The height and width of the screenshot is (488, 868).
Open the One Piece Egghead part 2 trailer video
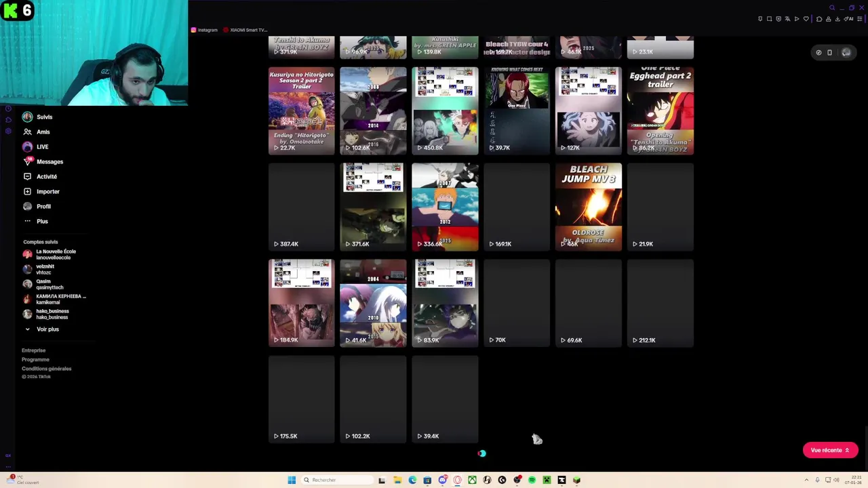(660, 111)
